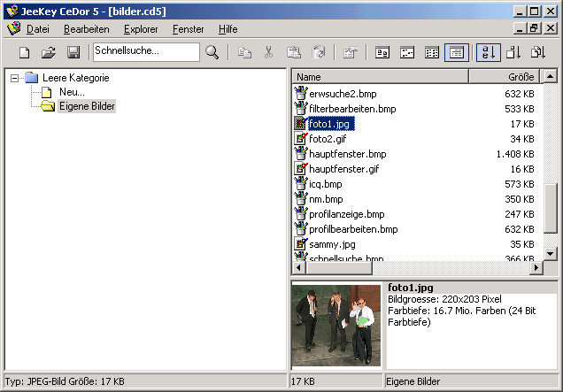
Task: Collapse the Leere Kategorie tree node
Action: point(14,78)
